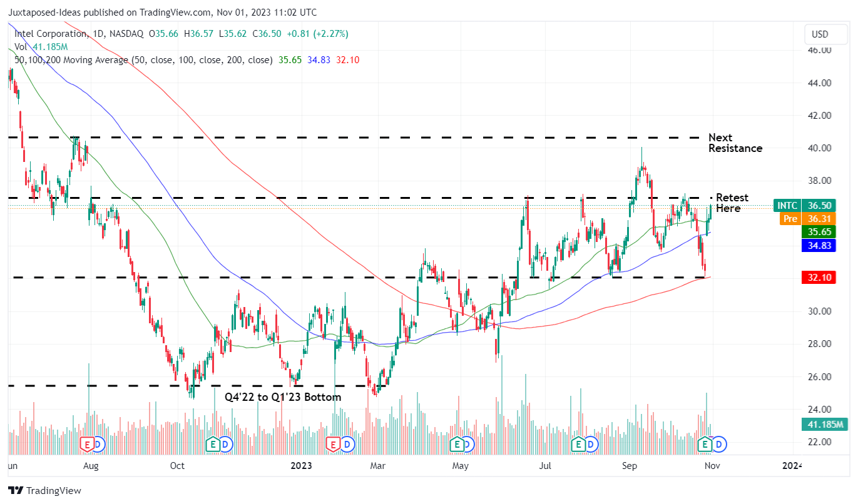Click the 42.00 price axis label
The image size is (858, 504).
pyautogui.click(x=819, y=115)
